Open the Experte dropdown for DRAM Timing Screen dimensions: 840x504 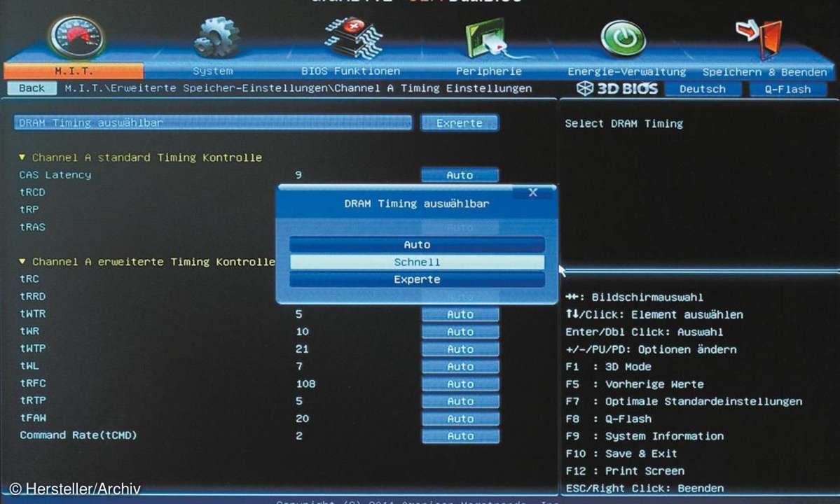coord(459,123)
